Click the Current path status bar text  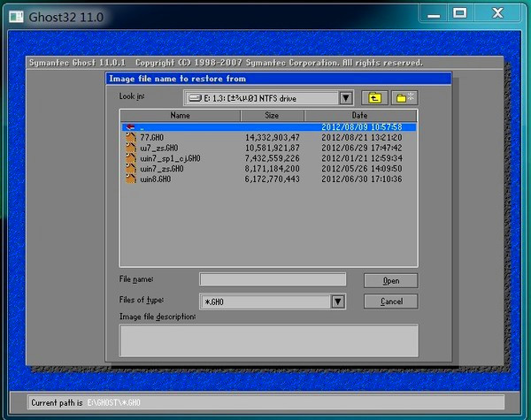tap(86, 402)
